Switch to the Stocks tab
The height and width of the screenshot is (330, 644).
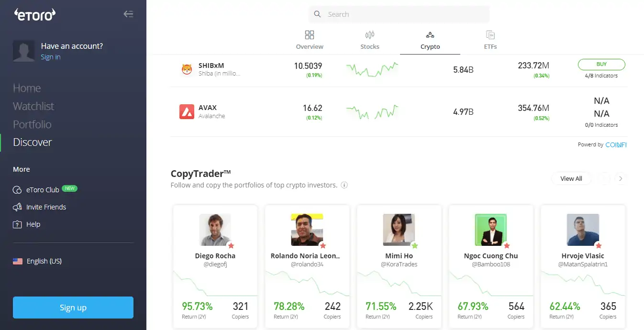pos(370,40)
